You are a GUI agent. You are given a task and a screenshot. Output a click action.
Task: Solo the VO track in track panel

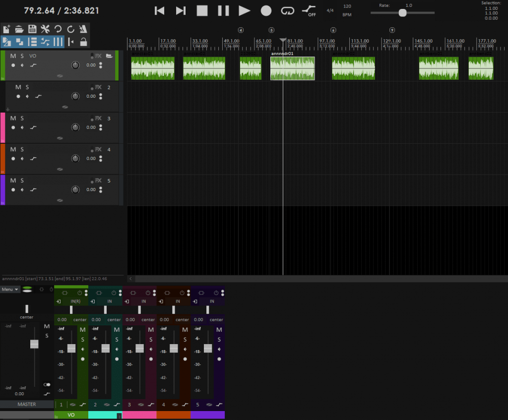point(22,56)
